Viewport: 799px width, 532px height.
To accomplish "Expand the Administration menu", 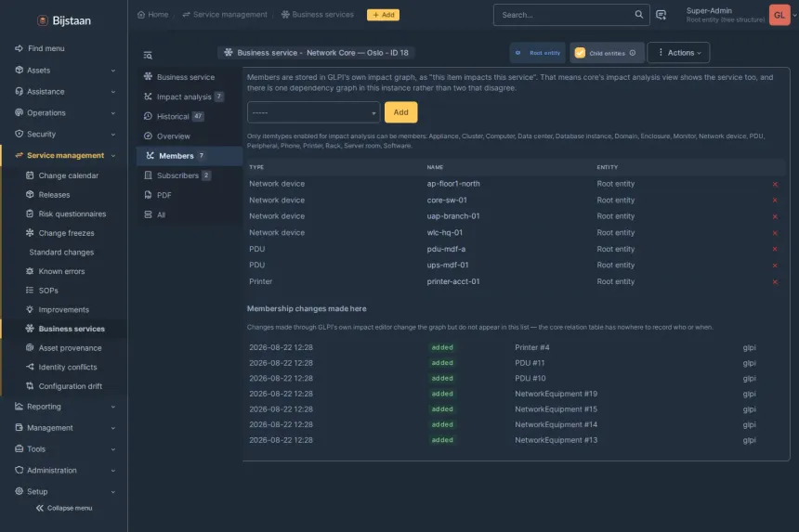I will tap(64, 471).
